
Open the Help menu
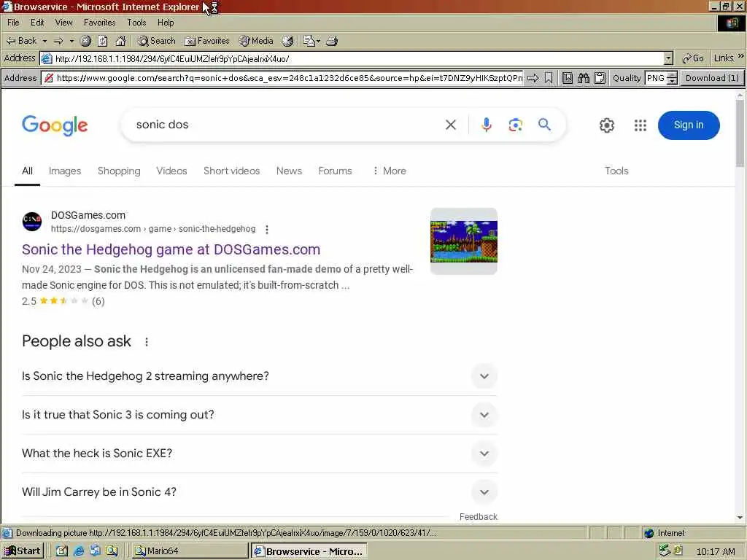[166, 23]
